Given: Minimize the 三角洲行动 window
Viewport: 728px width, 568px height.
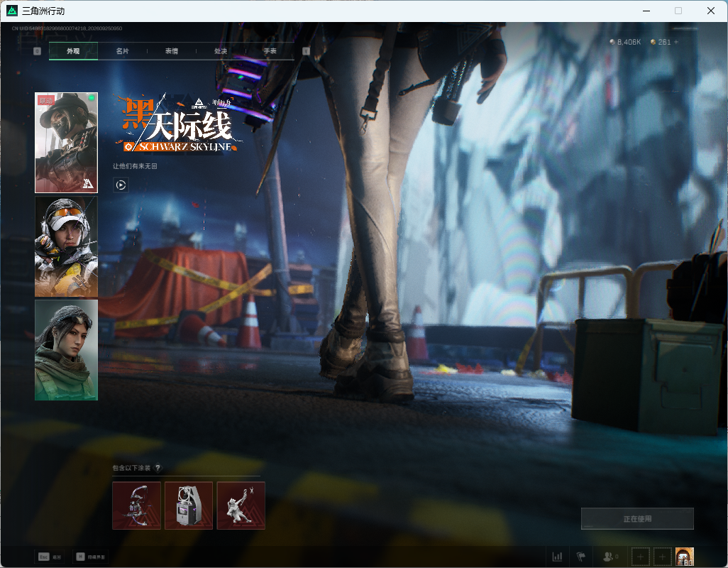Looking at the screenshot, I should point(646,11).
